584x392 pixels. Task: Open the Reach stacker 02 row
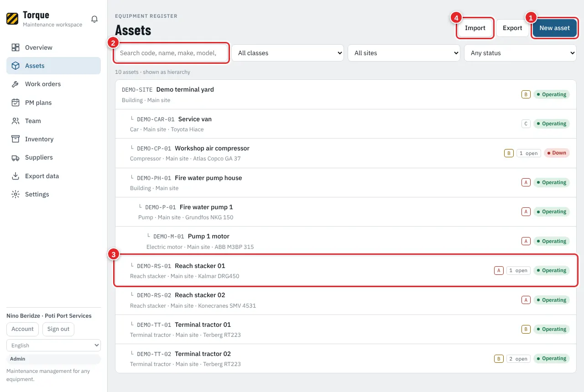[346, 300]
